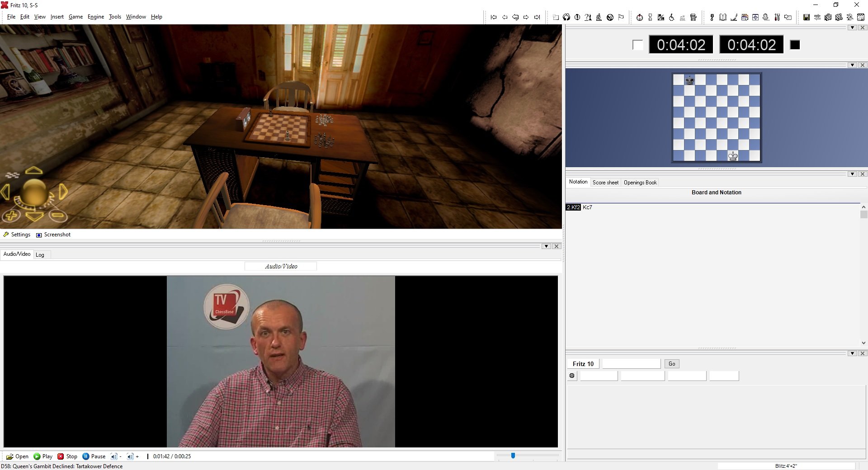Click the Go button in engine pane

click(x=672, y=364)
